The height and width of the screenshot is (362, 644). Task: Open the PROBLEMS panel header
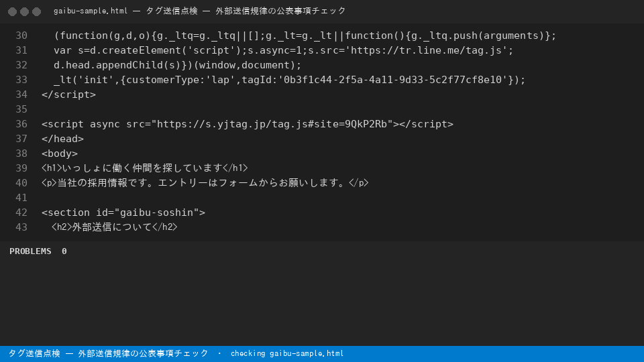[30, 251]
